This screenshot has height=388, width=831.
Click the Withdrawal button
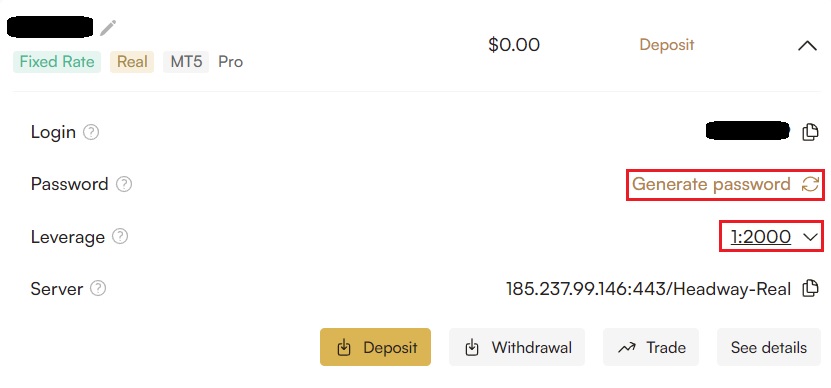(517, 347)
